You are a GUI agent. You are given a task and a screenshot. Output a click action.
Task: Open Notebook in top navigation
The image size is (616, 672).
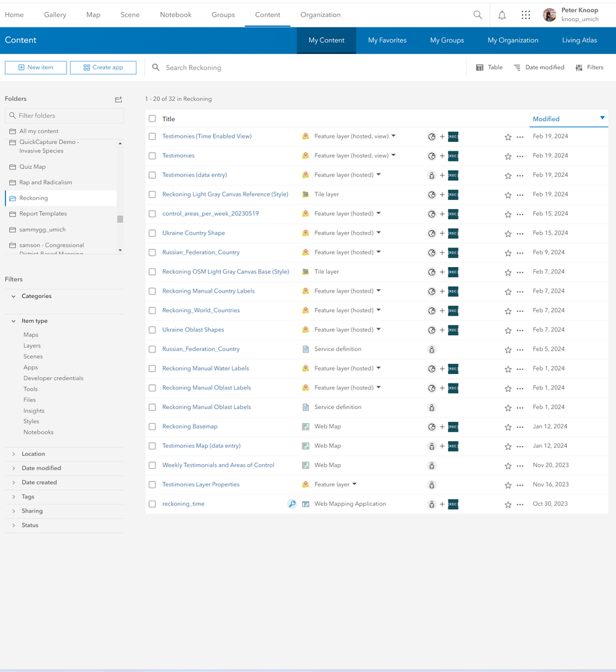pos(176,15)
